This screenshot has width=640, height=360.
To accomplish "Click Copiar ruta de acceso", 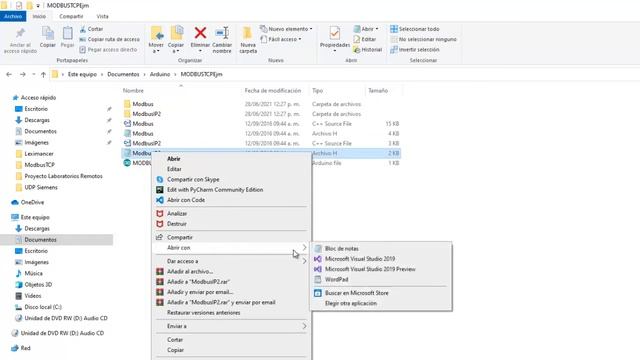I will pos(109,39).
